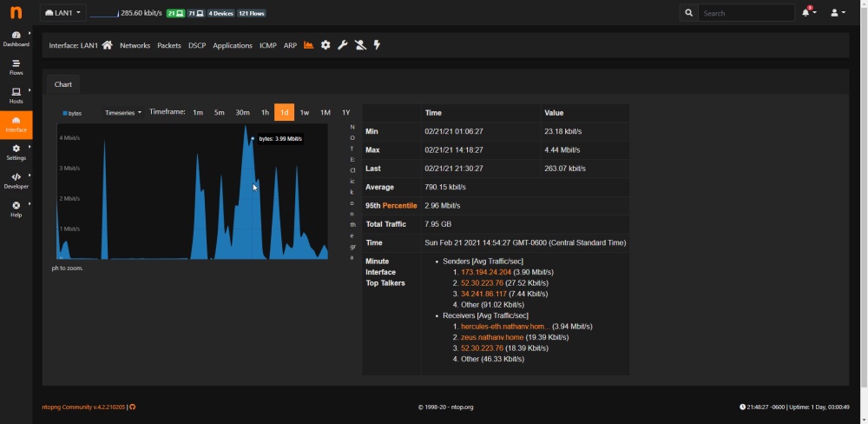Image resolution: width=868 pixels, height=424 pixels.
Task: Click the Total Traffic 7.95 GB value
Action: point(437,224)
